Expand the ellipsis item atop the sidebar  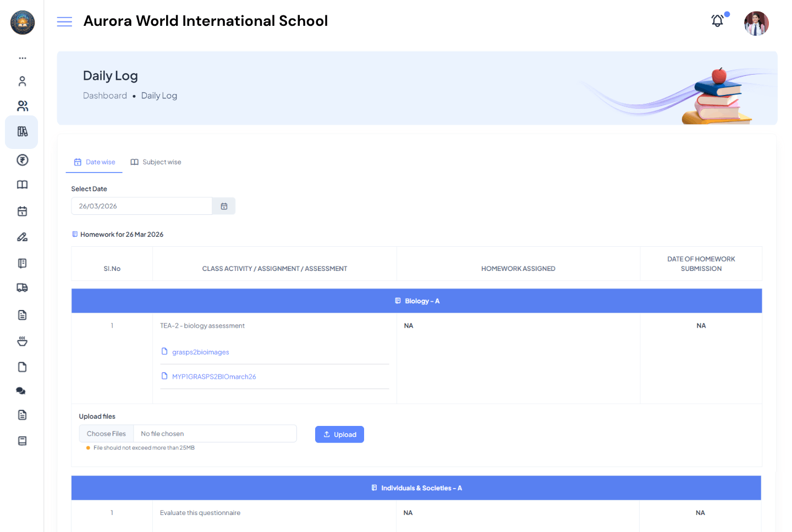pyautogui.click(x=22, y=58)
